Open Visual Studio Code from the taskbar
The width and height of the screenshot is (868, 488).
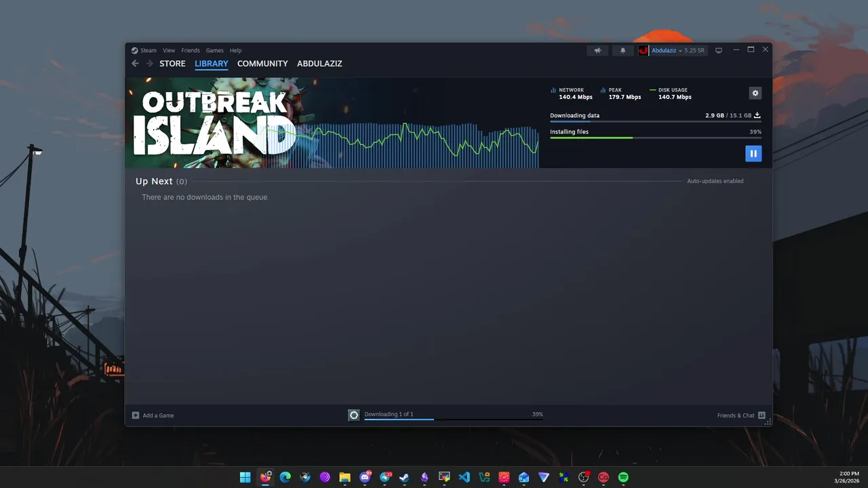click(464, 477)
